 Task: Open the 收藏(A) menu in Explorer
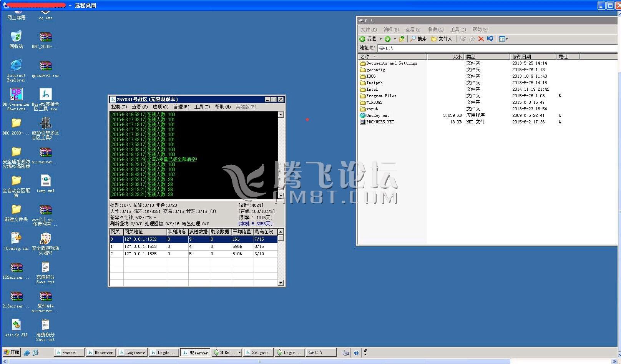(x=435, y=30)
